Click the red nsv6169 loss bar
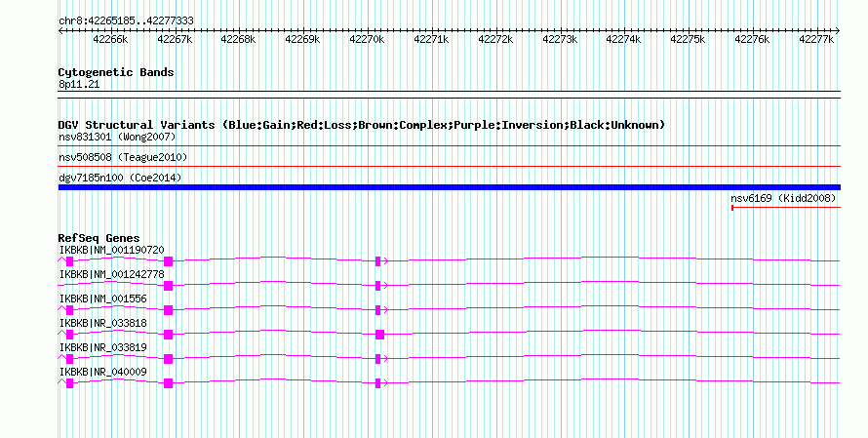 tap(786, 208)
